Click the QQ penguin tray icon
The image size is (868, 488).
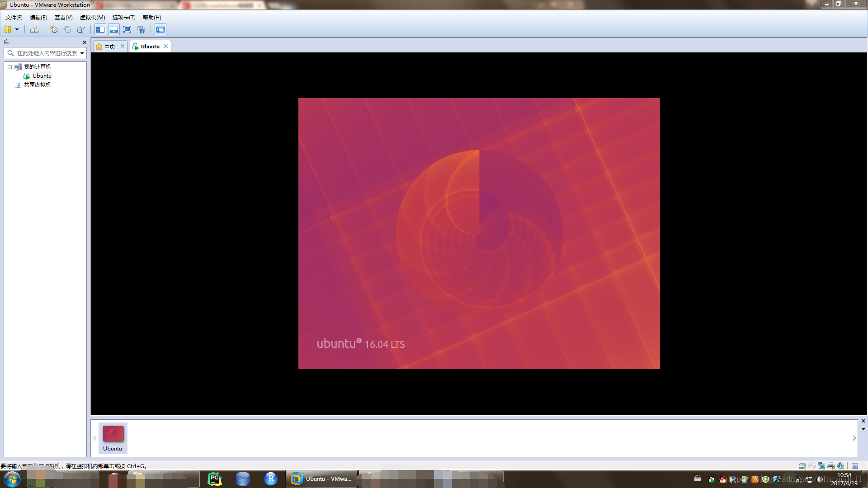coord(723,479)
